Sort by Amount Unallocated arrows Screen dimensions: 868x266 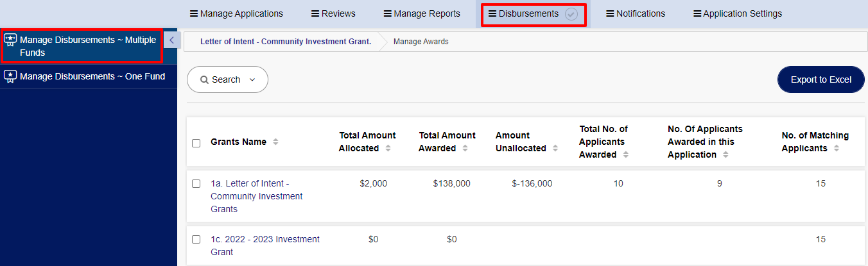tap(555, 148)
